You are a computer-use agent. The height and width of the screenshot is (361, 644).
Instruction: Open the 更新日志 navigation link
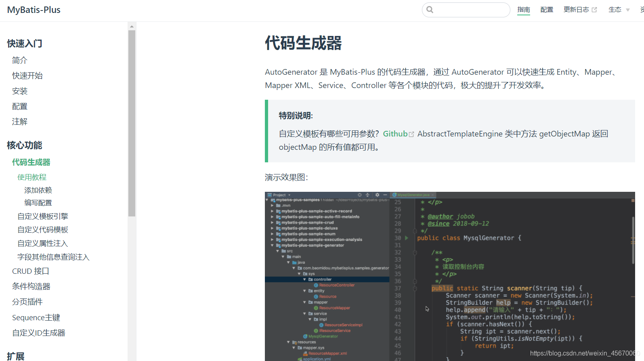[576, 10]
